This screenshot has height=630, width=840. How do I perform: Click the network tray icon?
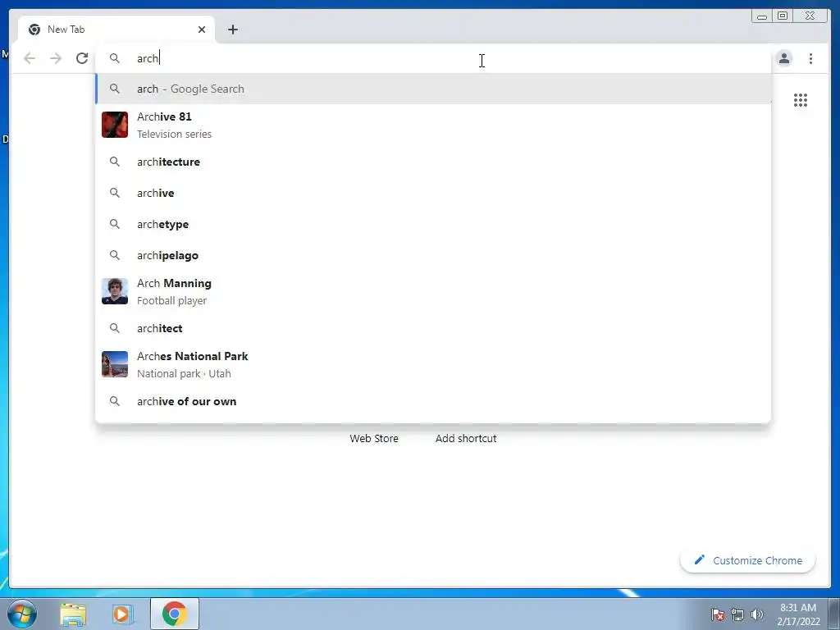pos(737,614)
